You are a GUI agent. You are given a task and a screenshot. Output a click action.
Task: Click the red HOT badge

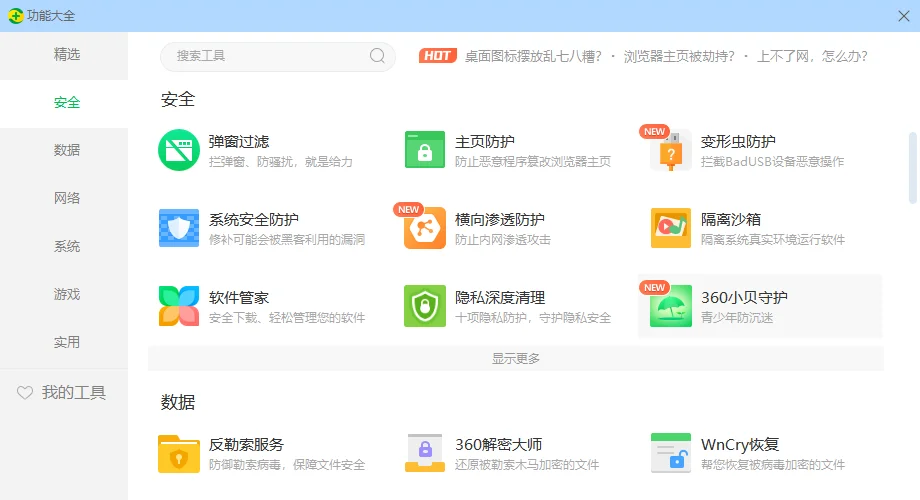(x=438, y=56)
